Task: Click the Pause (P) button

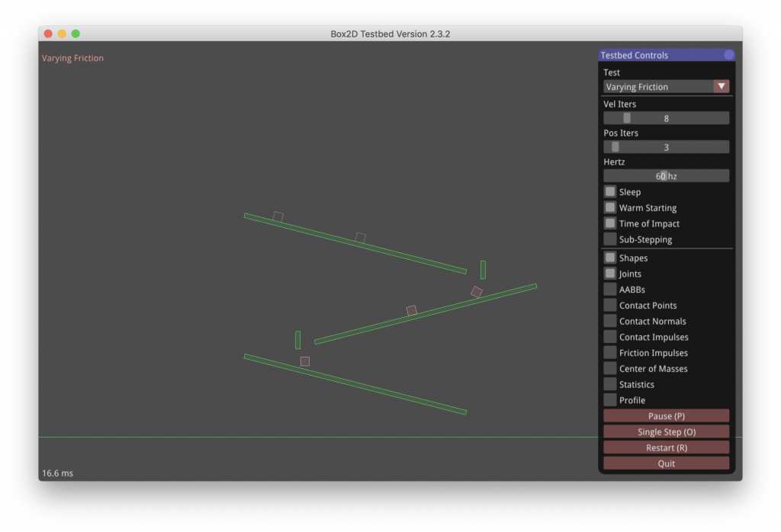Action: [666, 416]
